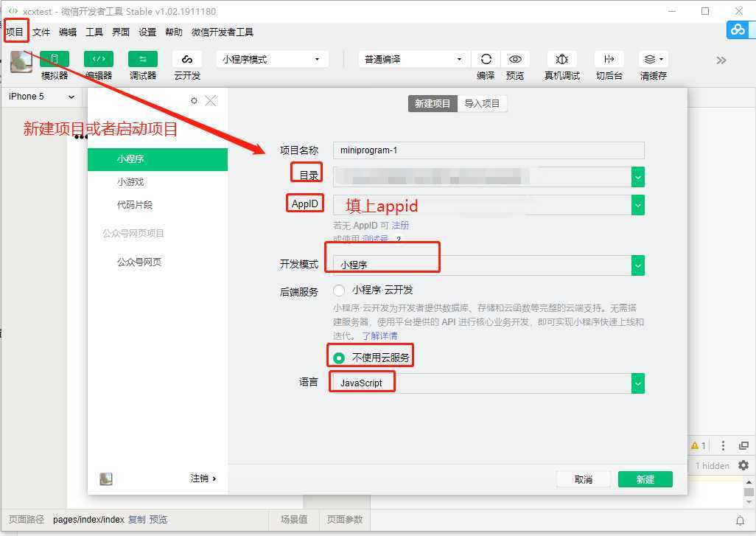Toggle the 调试器 debugger panel
This screenshot has height=536, width=756.
click(143, 59)
